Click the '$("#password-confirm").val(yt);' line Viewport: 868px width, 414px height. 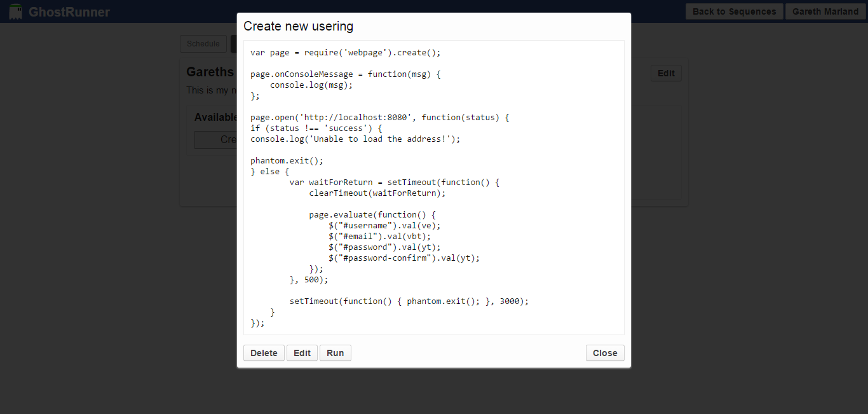(404, 258)
